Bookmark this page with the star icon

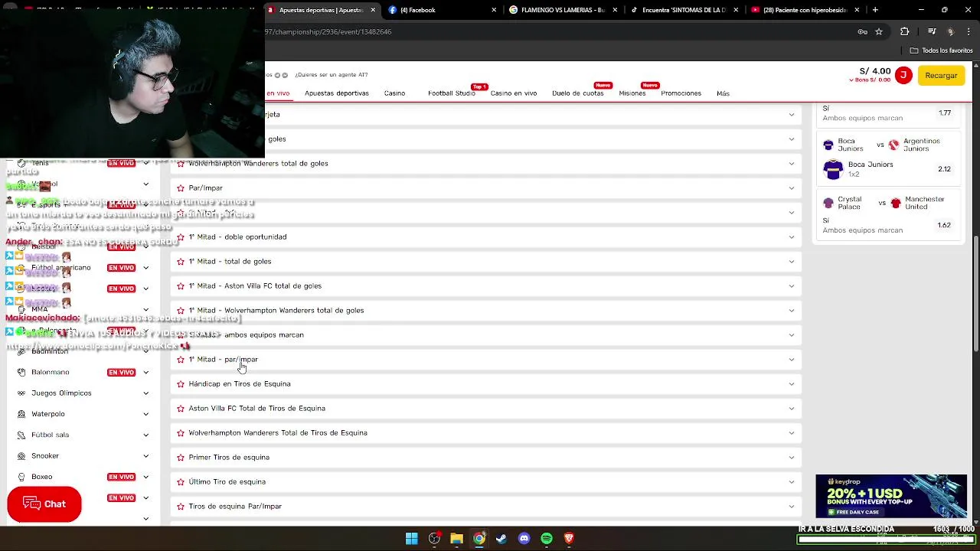coord(879,31)
